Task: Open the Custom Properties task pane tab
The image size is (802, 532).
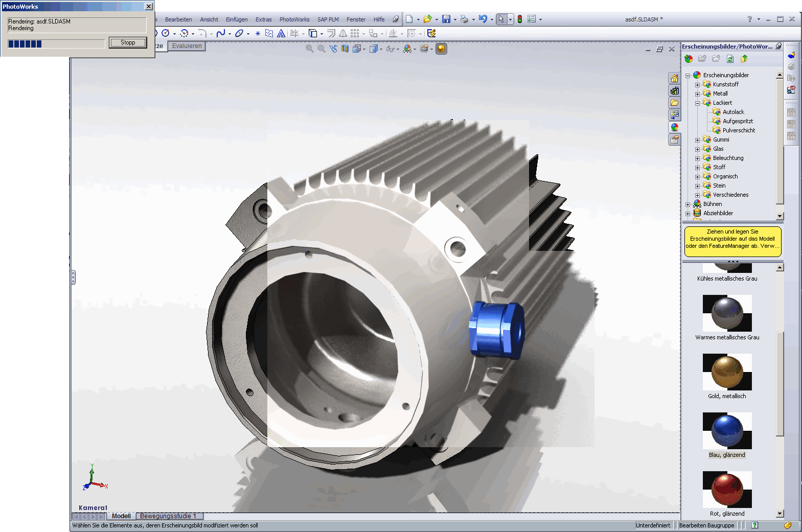Action: pos(675,140)
